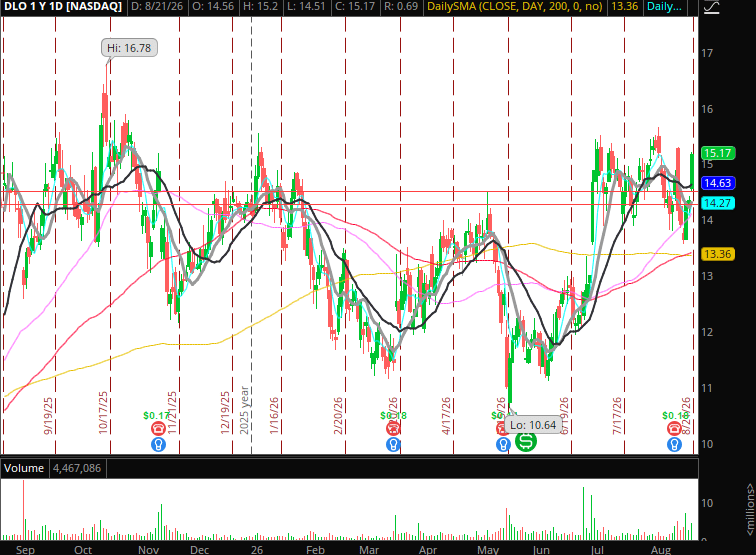Screen dimensions: 756x555
Task: Click the 11 price axis label
Action: pos(707,388)
